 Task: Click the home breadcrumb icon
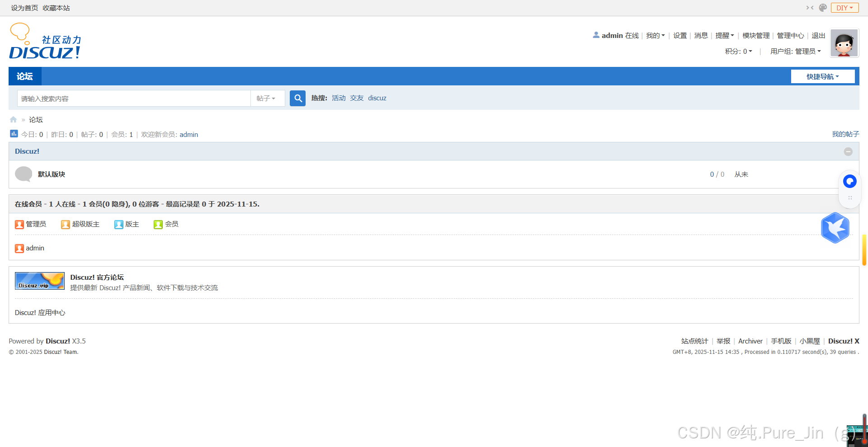13,120
